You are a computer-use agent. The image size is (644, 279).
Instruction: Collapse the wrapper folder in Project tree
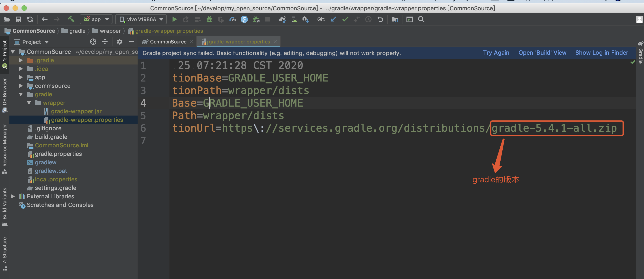tap(29, 103)
